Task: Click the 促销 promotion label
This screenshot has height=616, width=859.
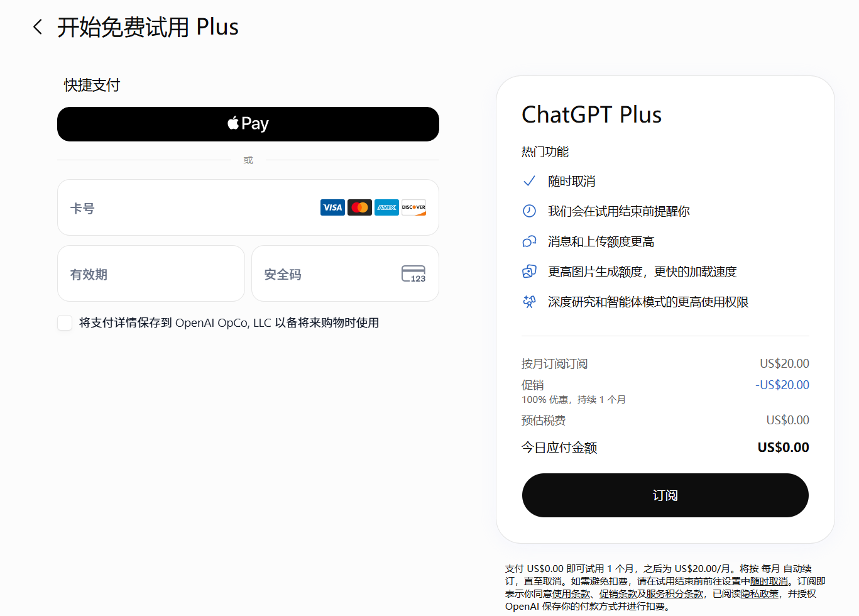Action: 533,385
